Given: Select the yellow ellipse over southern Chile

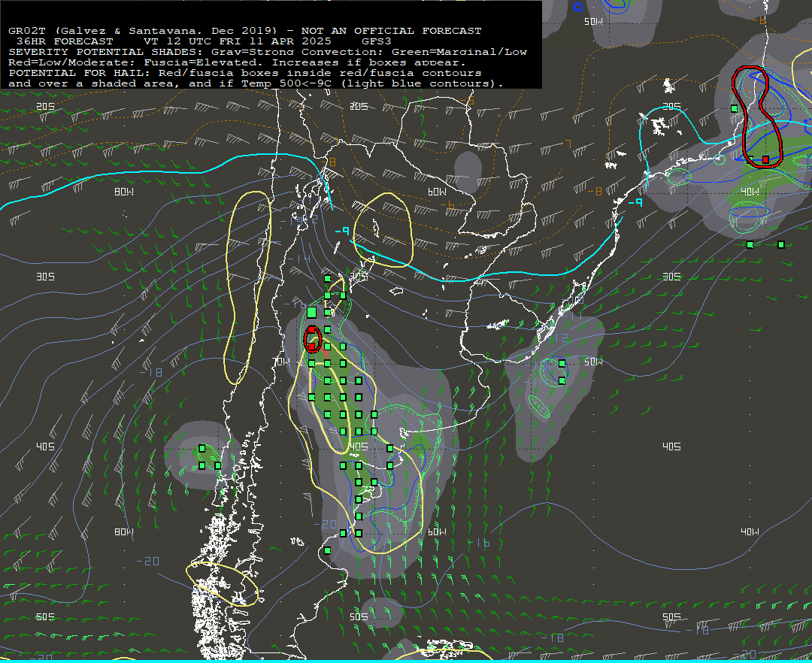Looking at the screenshot, I should [222, 584].
